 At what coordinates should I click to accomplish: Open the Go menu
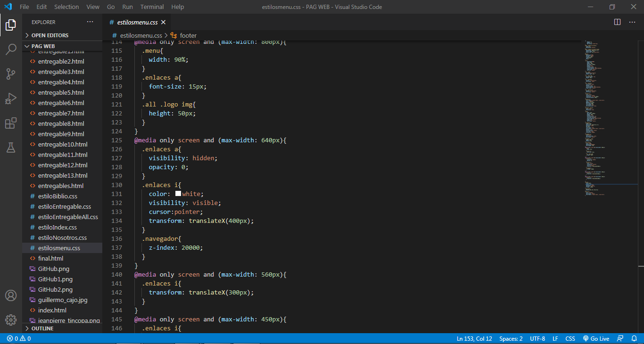(x=111, y=7)
